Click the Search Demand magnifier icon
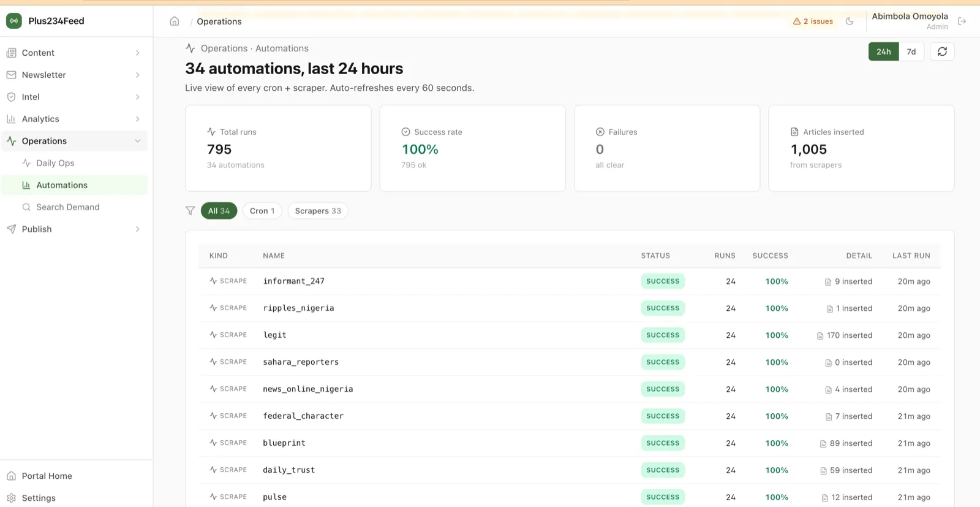The width and height of the screenshot is (980, 507). (26, 207)
